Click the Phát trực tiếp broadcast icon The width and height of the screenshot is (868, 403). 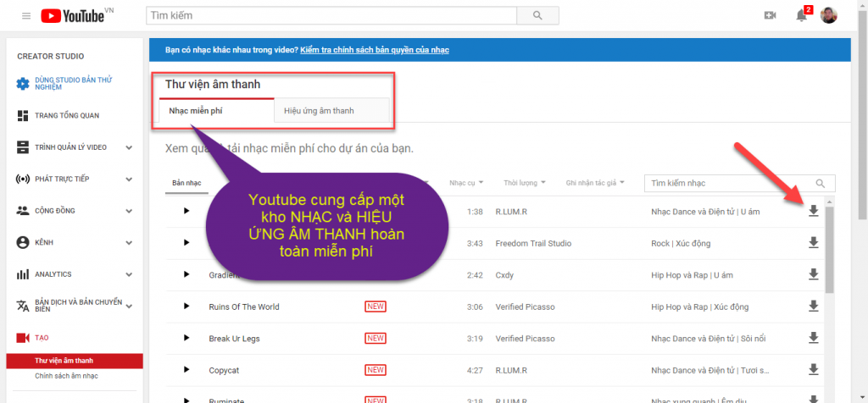(23, 179)
